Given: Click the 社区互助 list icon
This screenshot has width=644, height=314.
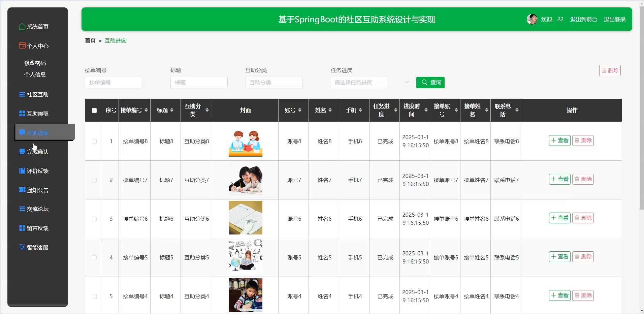Looking at the screenshot, I should coord(22,94).
